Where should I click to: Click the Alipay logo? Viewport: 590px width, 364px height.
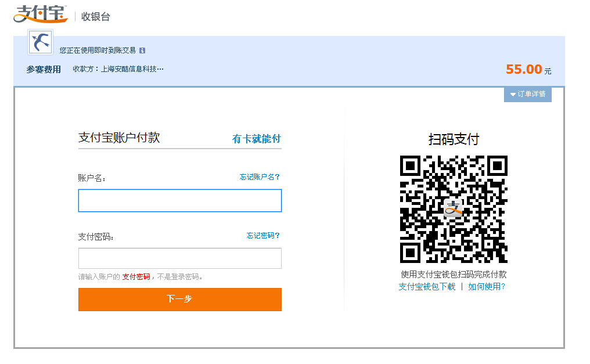point(40,14)
